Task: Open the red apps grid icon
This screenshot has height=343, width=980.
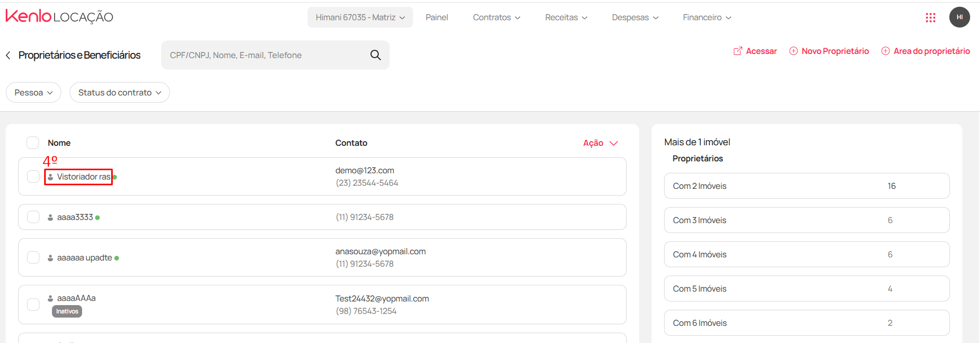Action: click(930, 18)
